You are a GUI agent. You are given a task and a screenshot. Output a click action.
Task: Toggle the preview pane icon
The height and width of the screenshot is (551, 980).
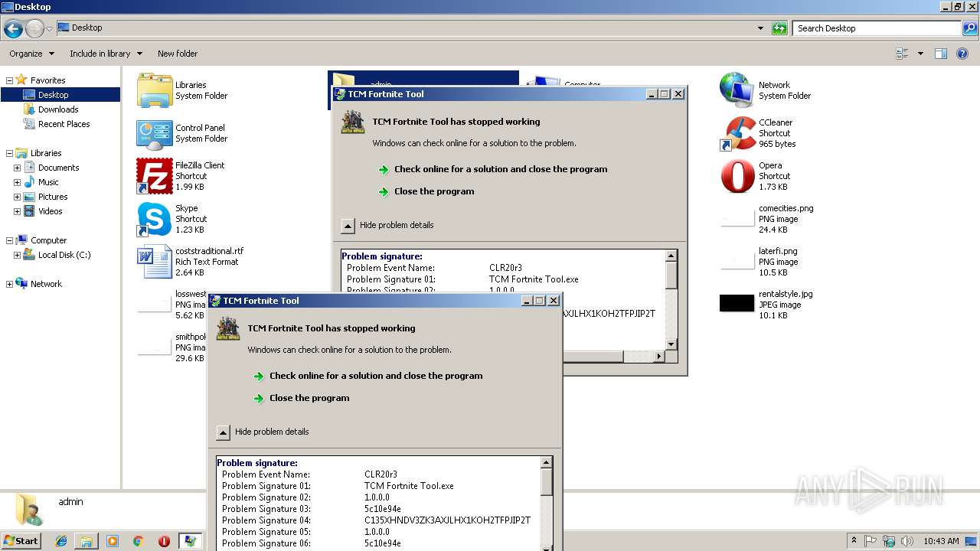tap(941, 54)
